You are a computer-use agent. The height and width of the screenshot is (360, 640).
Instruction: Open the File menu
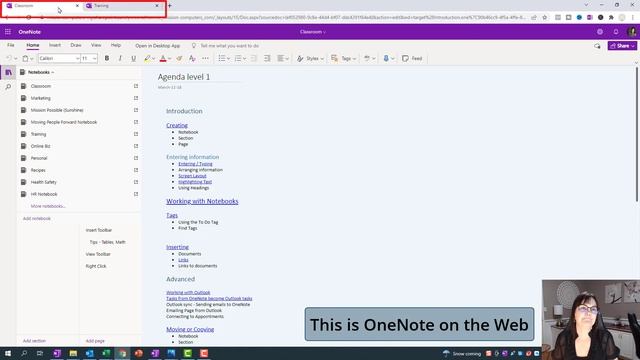click(11, 45)
